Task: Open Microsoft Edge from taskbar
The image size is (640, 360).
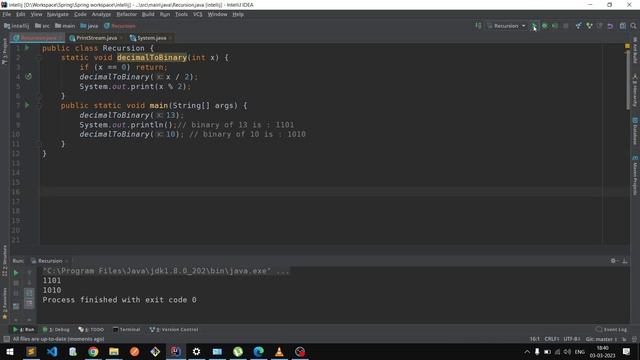Action: pos(258,352)
